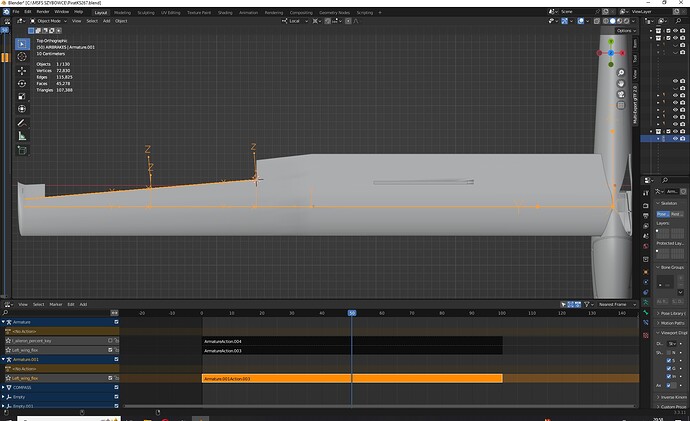Switch to the Animation workspace tab

tap(248, 13)
